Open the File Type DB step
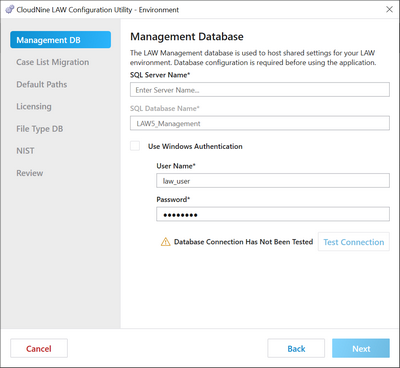Screen dimensions: 400x368 (40, 129)
